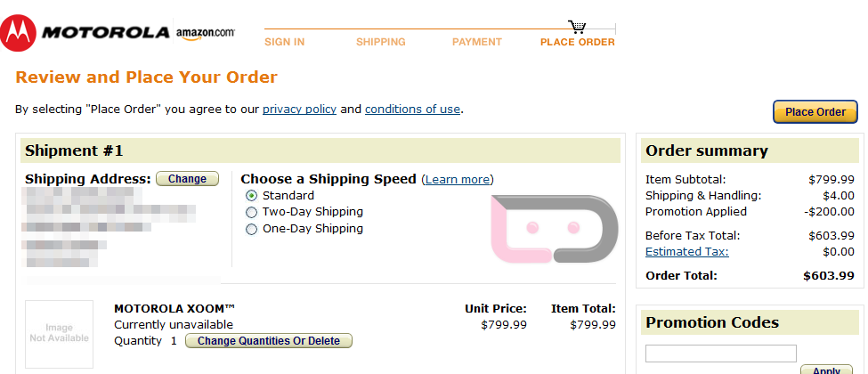The width and height of the screenshot is (868, 374).
Task: Select One-Day Shipping option
Action: [x=252, y=229]
